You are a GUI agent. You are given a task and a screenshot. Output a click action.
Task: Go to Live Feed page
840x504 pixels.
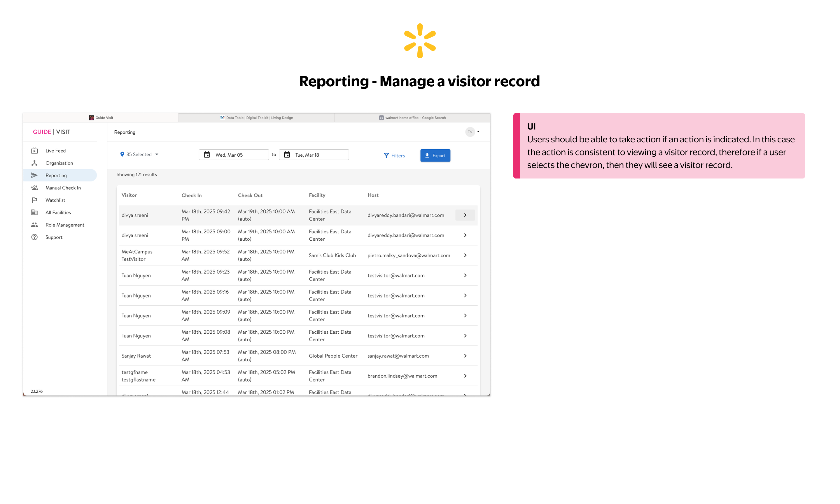[x=60, y=151]
